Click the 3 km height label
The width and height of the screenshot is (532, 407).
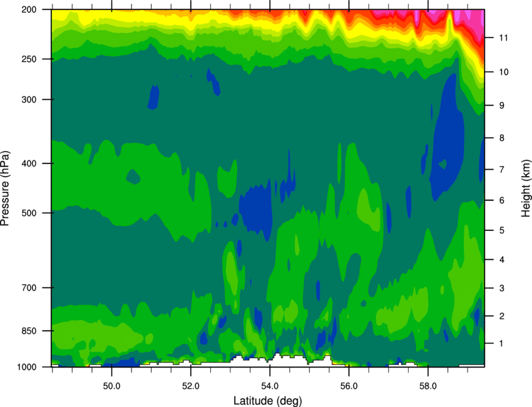pos(502,288)
